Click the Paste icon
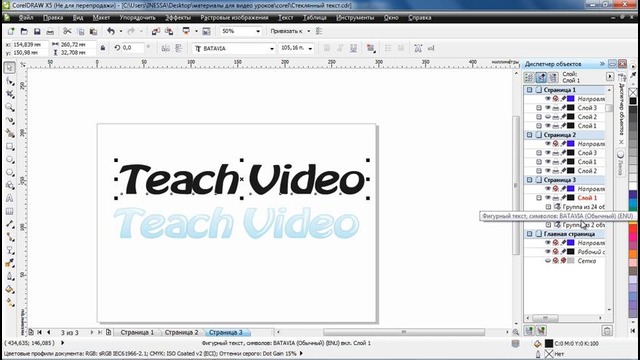Image resolution: width=640 pixels, height=360 pixels. click(93, 31)
